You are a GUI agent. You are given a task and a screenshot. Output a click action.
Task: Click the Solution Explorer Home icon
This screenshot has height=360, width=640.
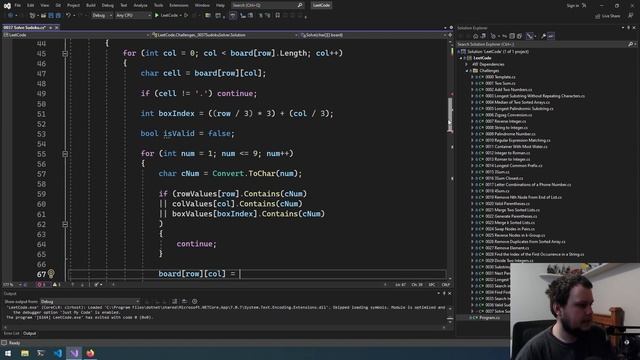click(475, 36)
